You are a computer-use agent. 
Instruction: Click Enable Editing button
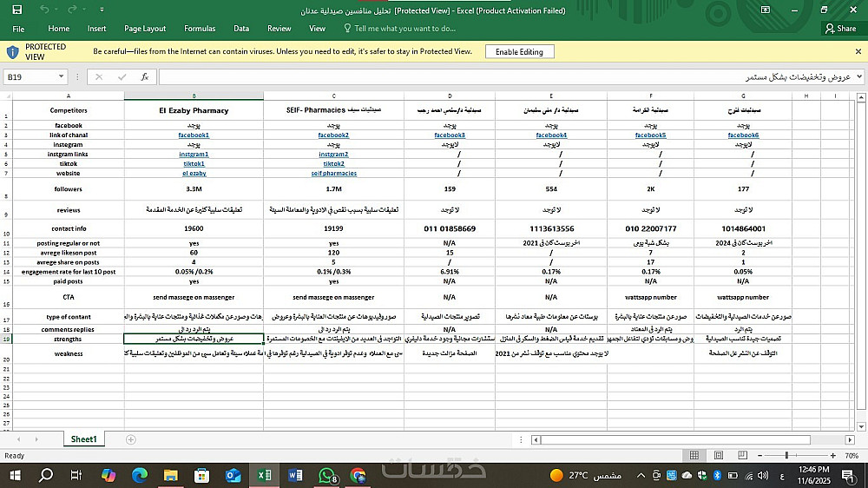[519, 51]
